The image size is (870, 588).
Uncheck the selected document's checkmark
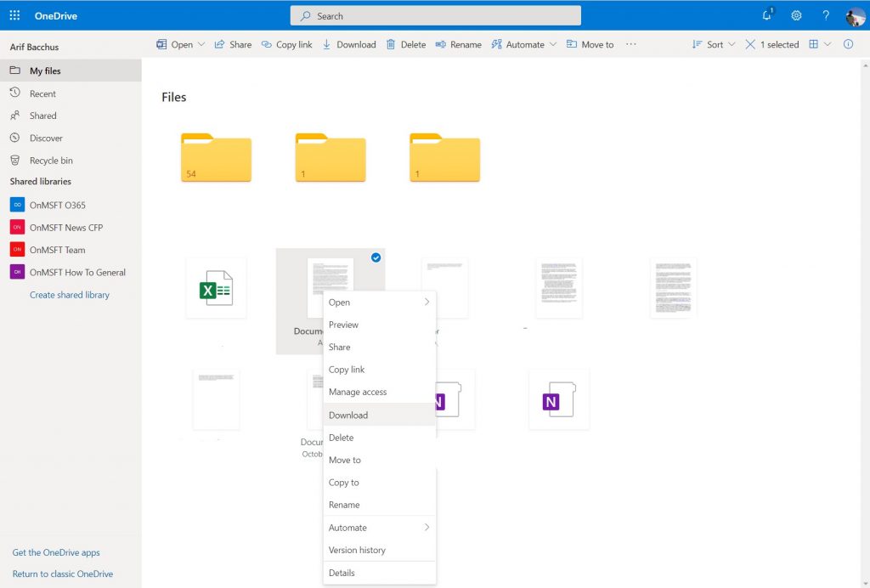tap(376, 257)
